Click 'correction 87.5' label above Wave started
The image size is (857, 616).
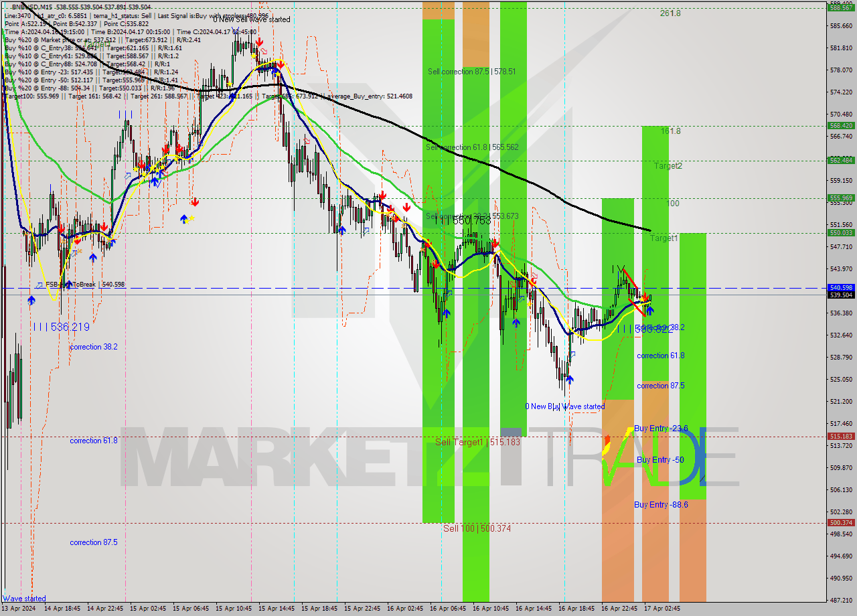94,542
